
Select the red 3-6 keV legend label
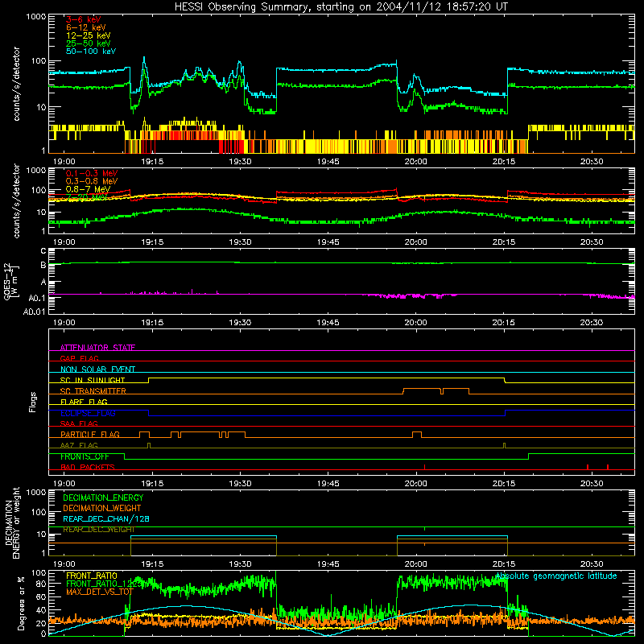click(x=83, y=19)
